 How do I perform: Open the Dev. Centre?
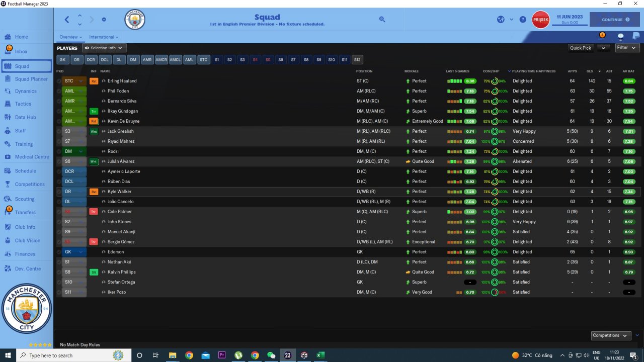[x=28, y=268]
